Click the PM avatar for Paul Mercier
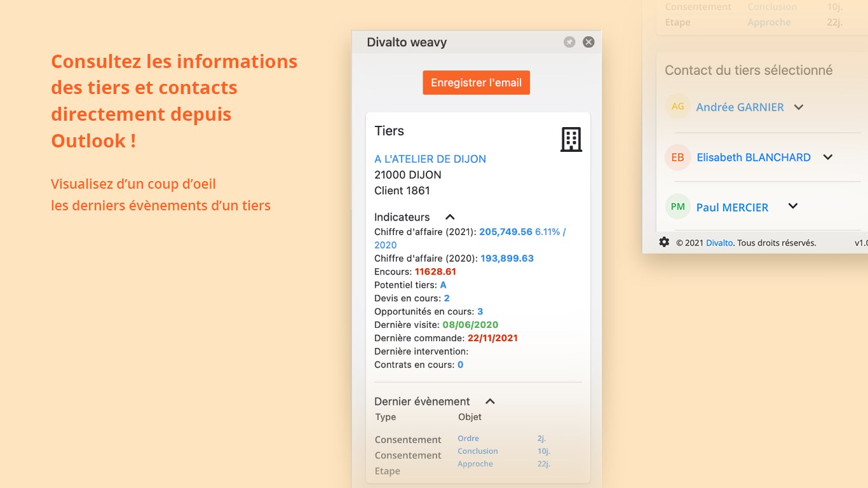 pyautogui.click(x=678, y=207)
